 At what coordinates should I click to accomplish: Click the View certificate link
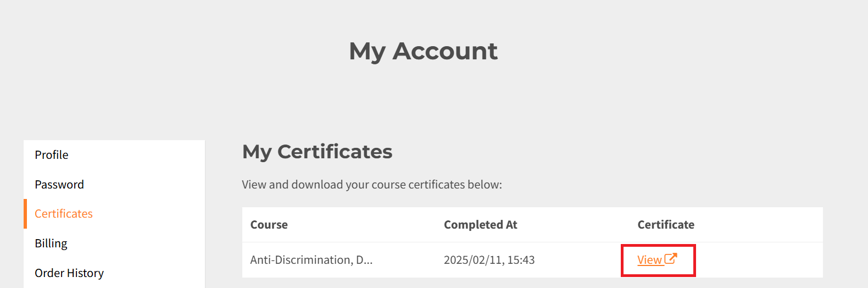click(657, 259)
